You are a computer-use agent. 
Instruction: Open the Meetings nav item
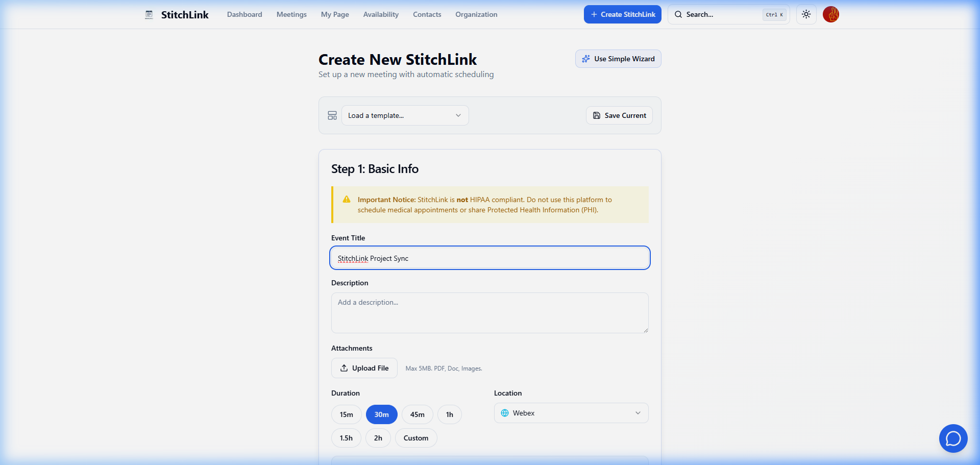point(291,14)
